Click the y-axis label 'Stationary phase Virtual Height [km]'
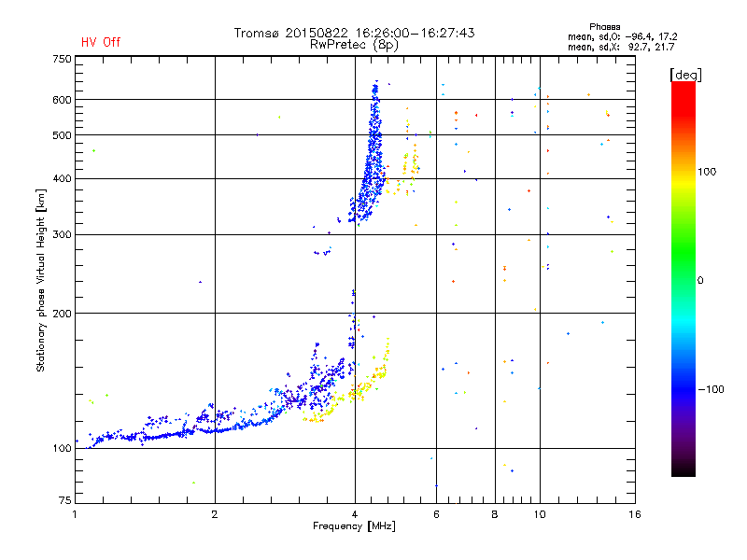The height and width of the screenshot is (560, 747). pyautogui.click(x=40, y=281)
